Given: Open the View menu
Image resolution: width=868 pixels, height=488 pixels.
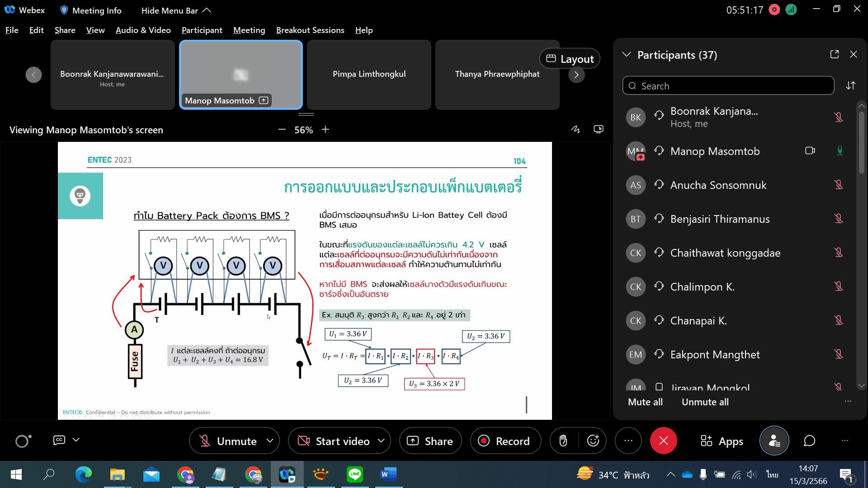Looking at the screenshot, I should [x=95, y=30].
